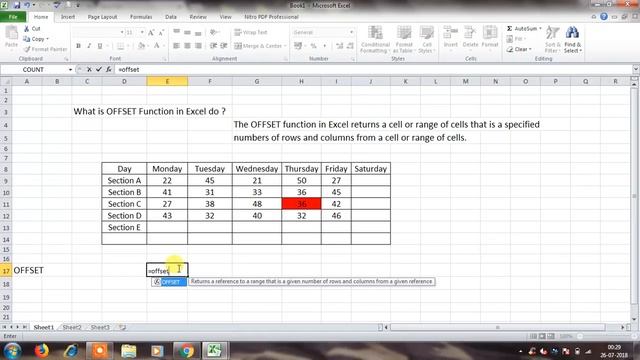Open the File tab

point(13,17)
